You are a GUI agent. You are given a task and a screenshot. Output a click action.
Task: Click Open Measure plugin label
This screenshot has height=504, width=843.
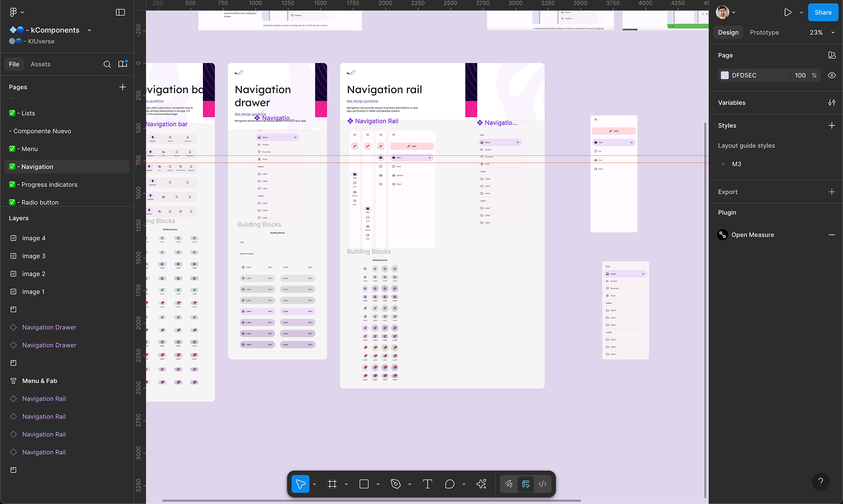[x=753, y=235]
